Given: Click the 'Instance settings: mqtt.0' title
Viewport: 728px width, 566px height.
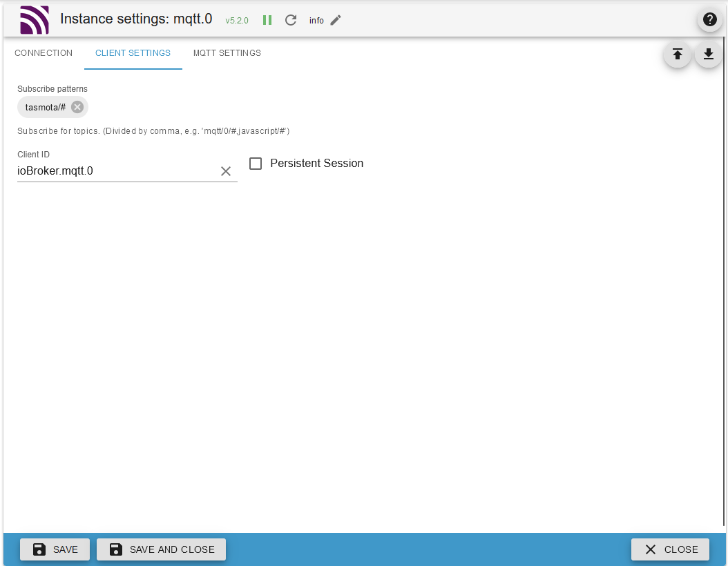Looking at the screenshot, I should coord(136,19).
